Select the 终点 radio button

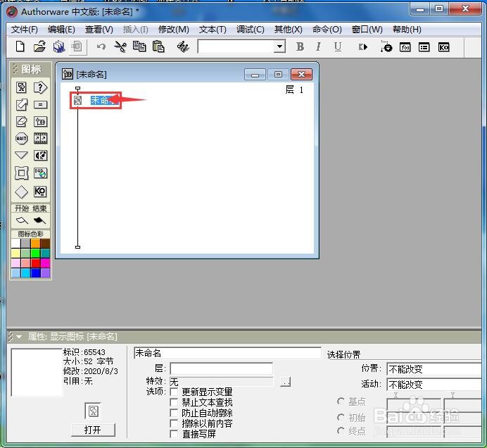[341, 431]
